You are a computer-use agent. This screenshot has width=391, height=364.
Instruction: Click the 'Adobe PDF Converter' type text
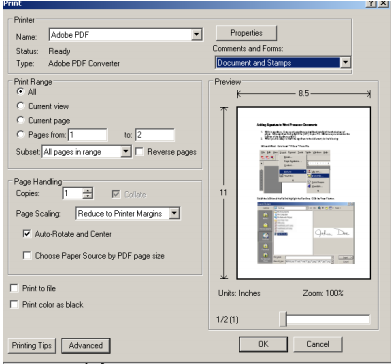pos(84,63)
